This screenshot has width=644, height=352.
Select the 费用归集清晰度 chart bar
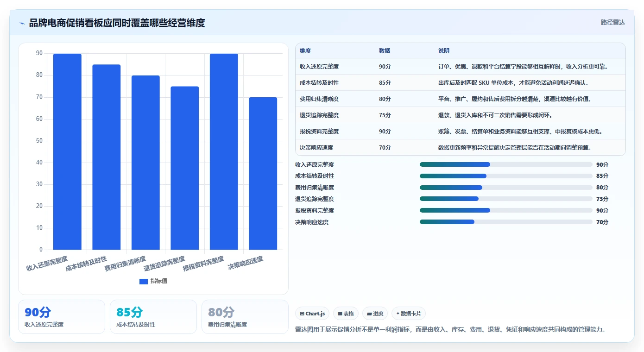pyautogui.click(x=145, y=163)
